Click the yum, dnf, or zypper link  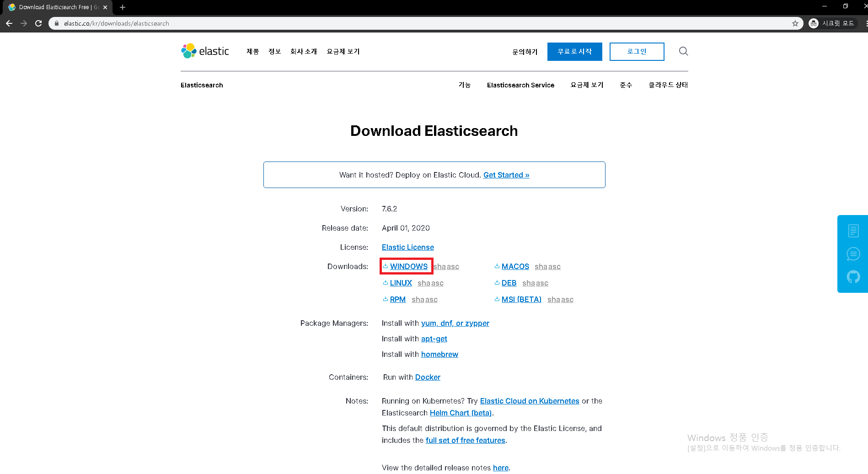pos(455,323)
